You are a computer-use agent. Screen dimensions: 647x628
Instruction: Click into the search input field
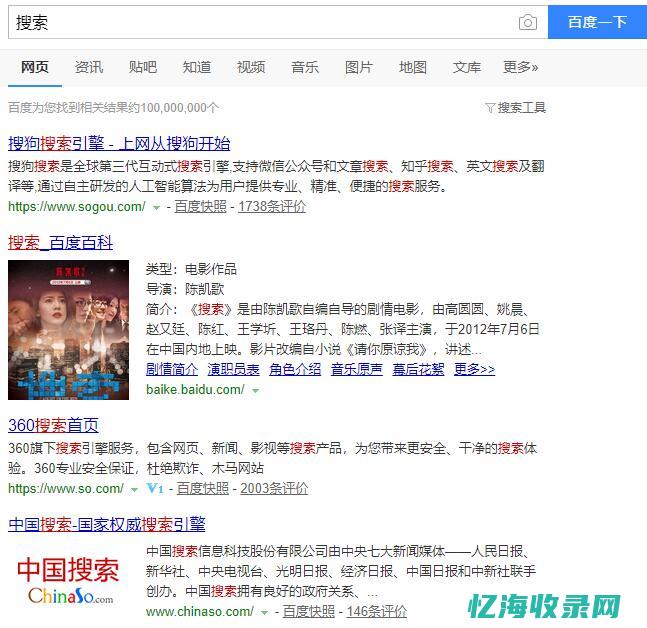264,22
